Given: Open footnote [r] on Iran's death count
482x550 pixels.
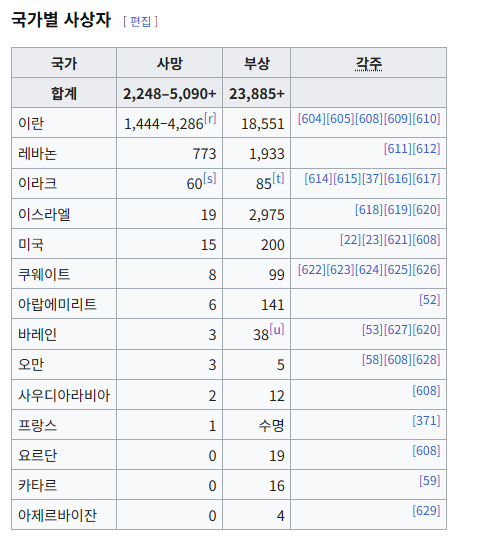Looking at the screenshot, I should [x=210, y=119].
